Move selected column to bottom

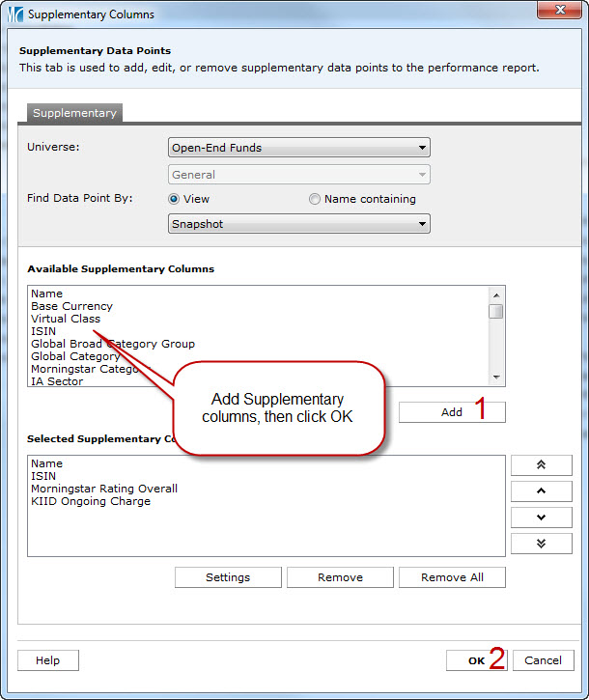click(541, 543)
